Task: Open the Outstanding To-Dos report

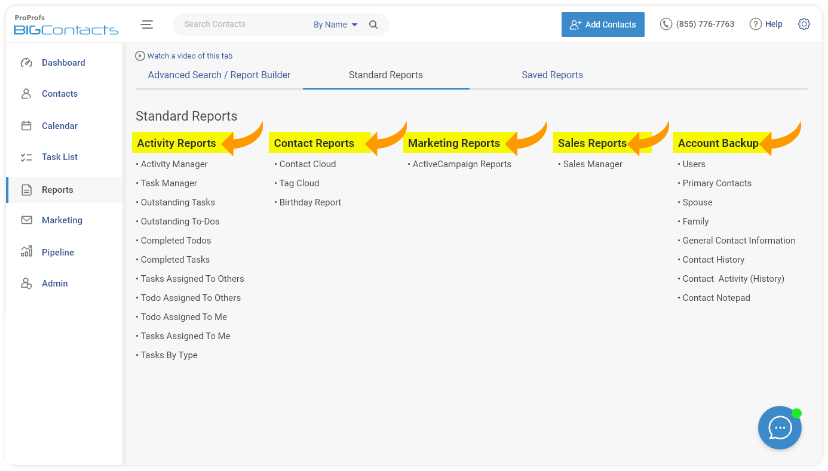Action: coord(180,221)
